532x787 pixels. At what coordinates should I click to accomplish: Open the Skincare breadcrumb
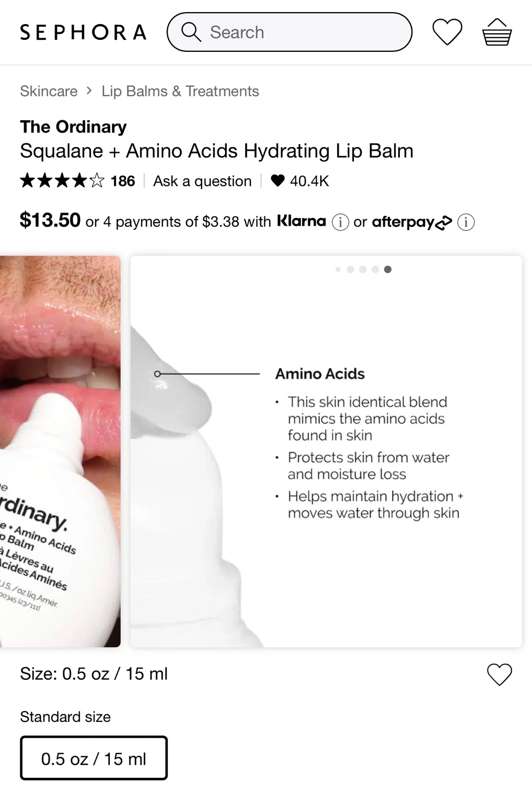pos(49,91)
